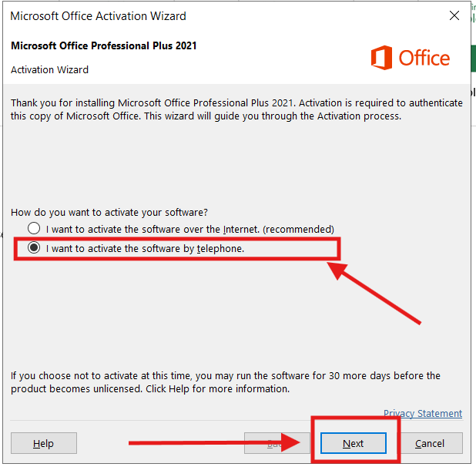
Task: Click the "Microsoft Office Professional Plus 2021" heading
Action: pos(104,46)
